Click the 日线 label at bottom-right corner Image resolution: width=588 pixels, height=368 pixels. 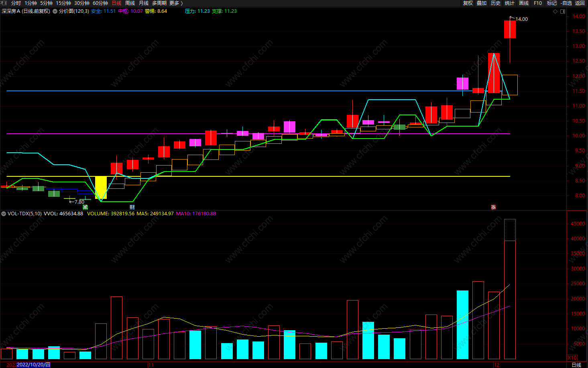[x=576, y=365]
